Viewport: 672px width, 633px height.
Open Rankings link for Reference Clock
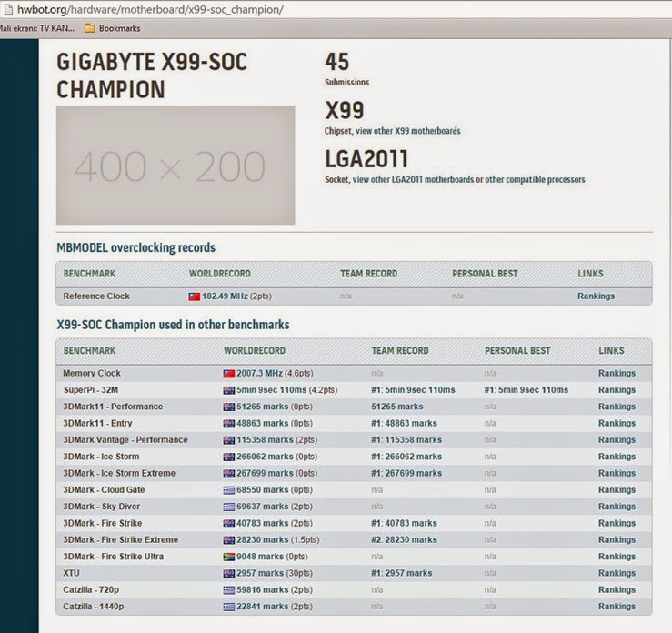tap(596, 296)
